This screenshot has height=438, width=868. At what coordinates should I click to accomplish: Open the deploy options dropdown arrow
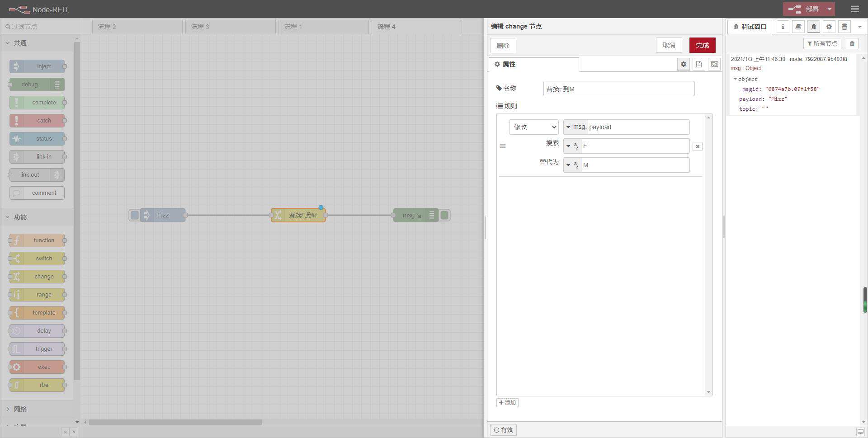pyautogui.click(x=830, y=9)
